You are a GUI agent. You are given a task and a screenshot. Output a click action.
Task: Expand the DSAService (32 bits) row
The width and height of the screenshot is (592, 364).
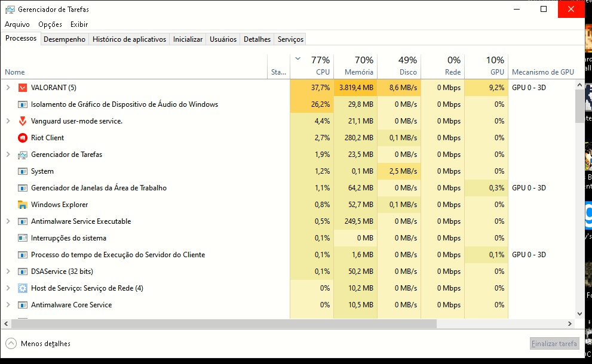click(8, 271)
